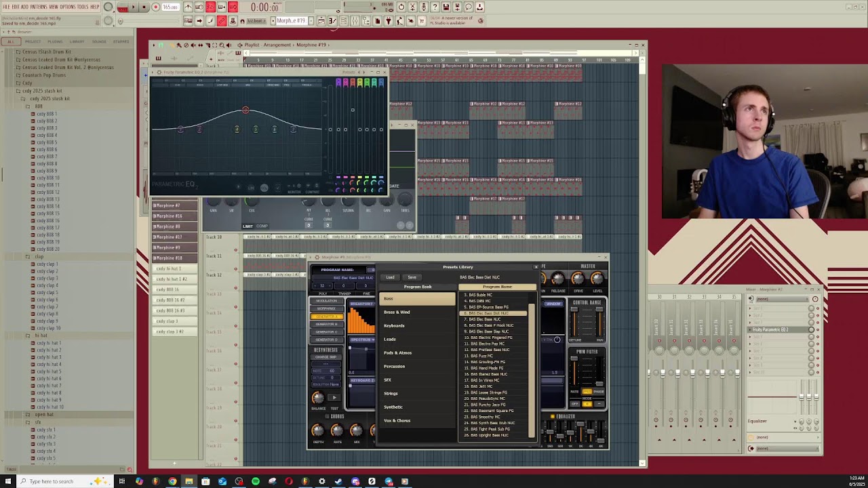The width and height of the screenshot is (868, 488).
Task: Open the channel rack icon in toolbar
Action: coord(344,21)
